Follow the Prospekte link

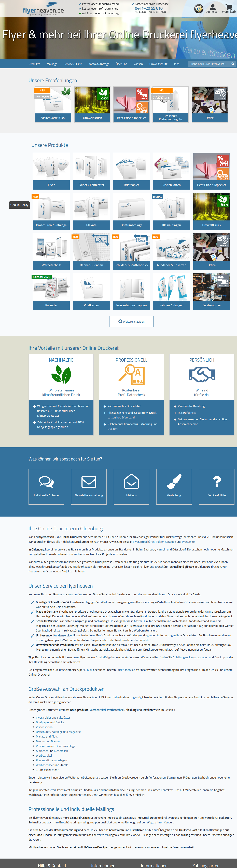click(188, 542)
